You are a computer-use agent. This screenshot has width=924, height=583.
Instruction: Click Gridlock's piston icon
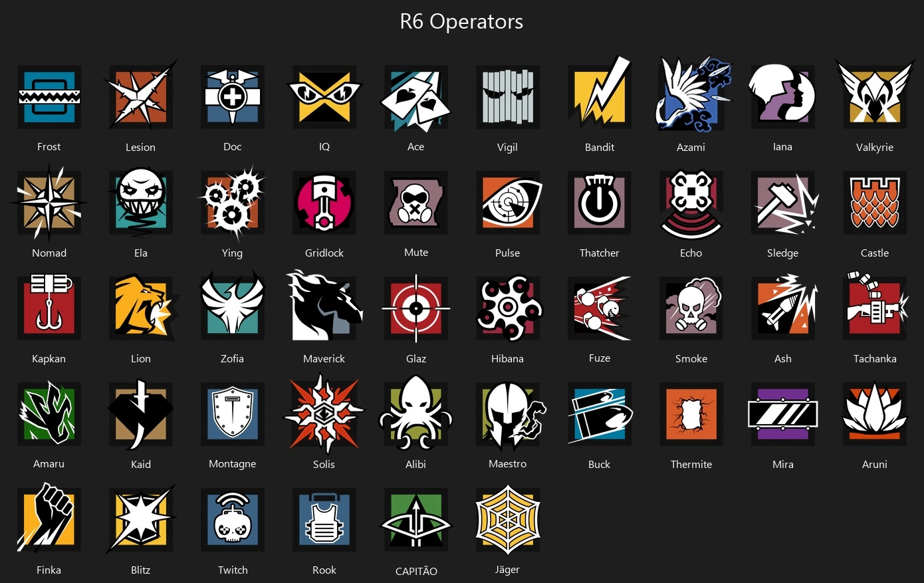[324, 203]
